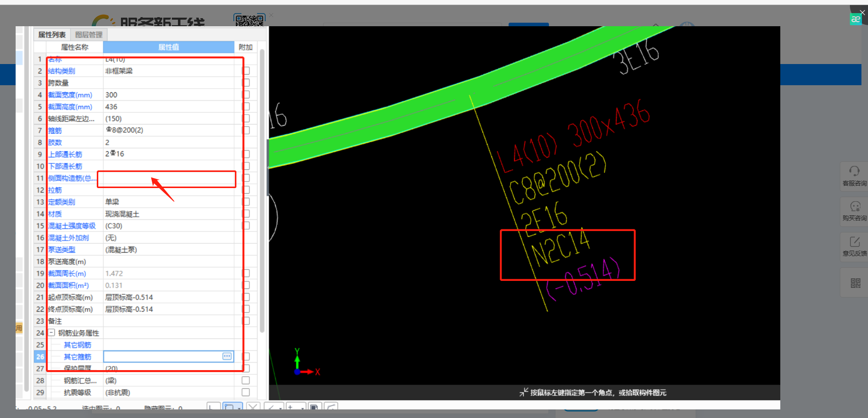
Task: Click the magenta (-0.514) elevation label
Action: (x=583, y=279)
